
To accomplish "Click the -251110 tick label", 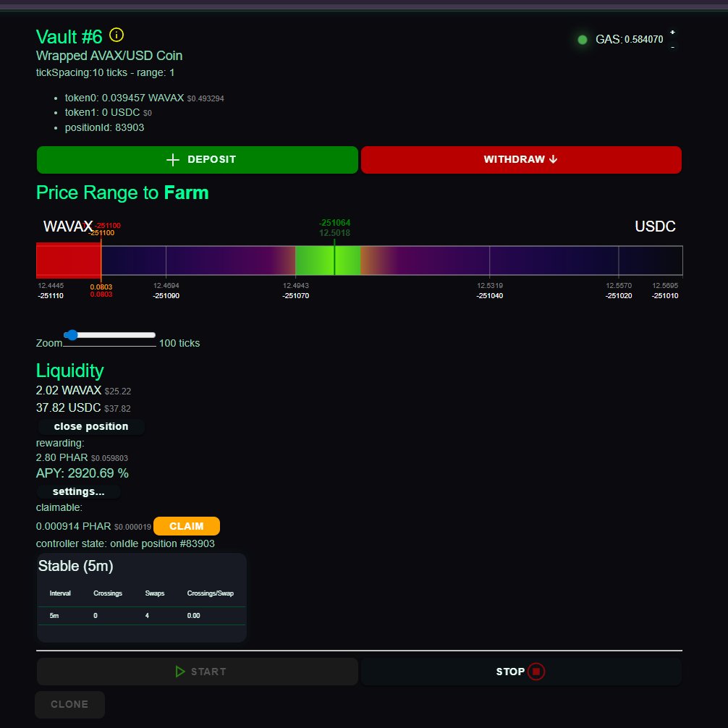I will [x=51, y=296].
